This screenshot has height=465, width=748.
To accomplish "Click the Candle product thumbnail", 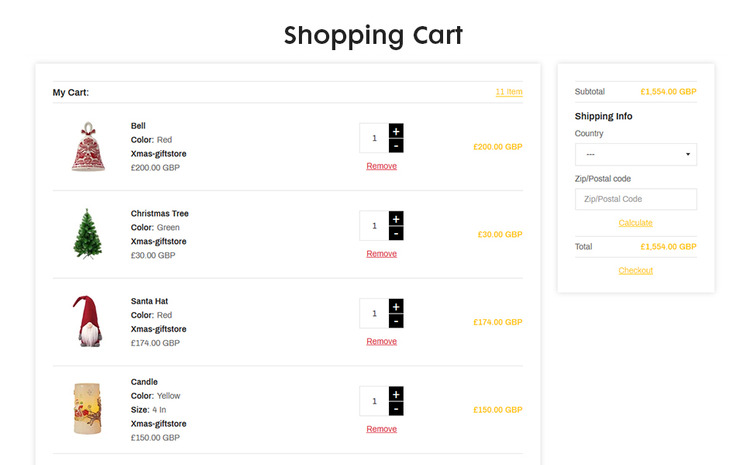I will coord(87,409).
